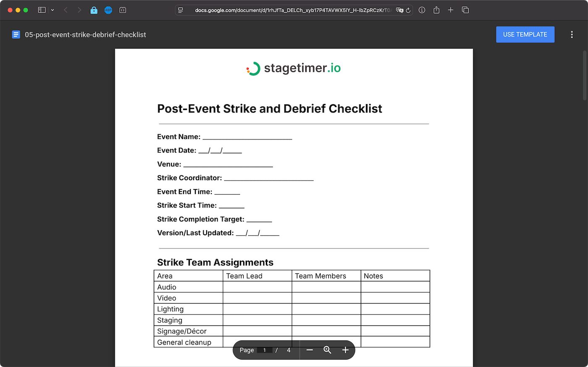Screen dimensions: 588x367
Task: Enable Reader view from the address bar
Action: pos(181,10)
